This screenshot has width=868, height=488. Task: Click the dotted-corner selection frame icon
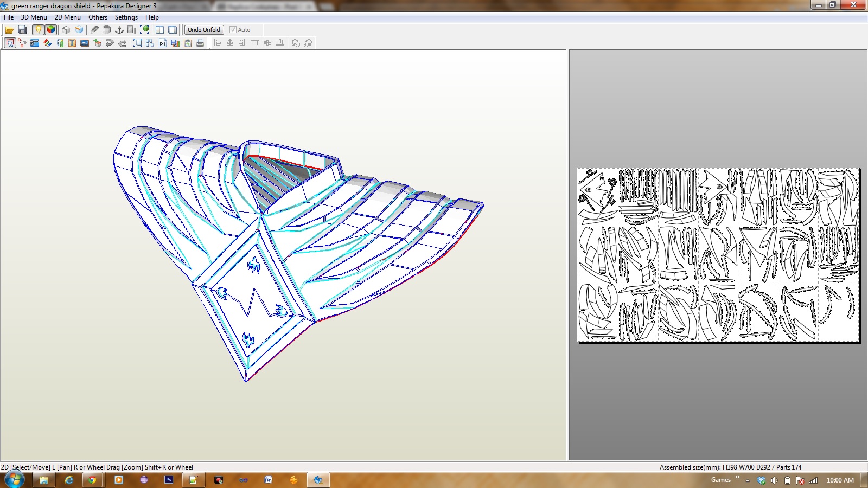[x=138, y=43]
